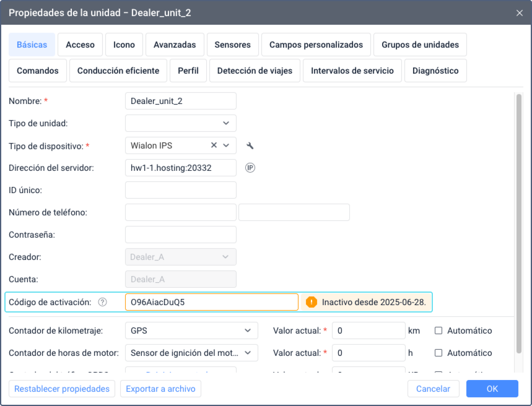Click the vertical scrollbar of properties
Image resolution: width=532 pixels, height=406 pixels.
click(x=519, y=224)
